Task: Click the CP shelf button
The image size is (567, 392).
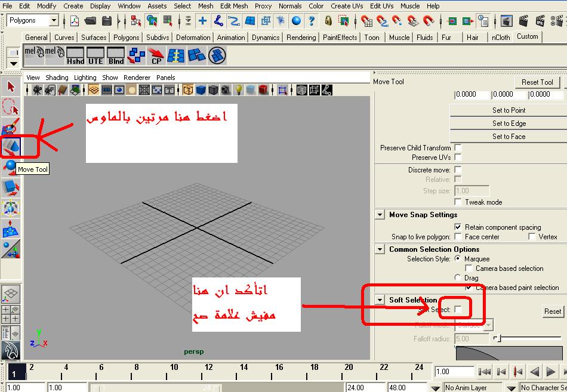Action: click(156, 55)
